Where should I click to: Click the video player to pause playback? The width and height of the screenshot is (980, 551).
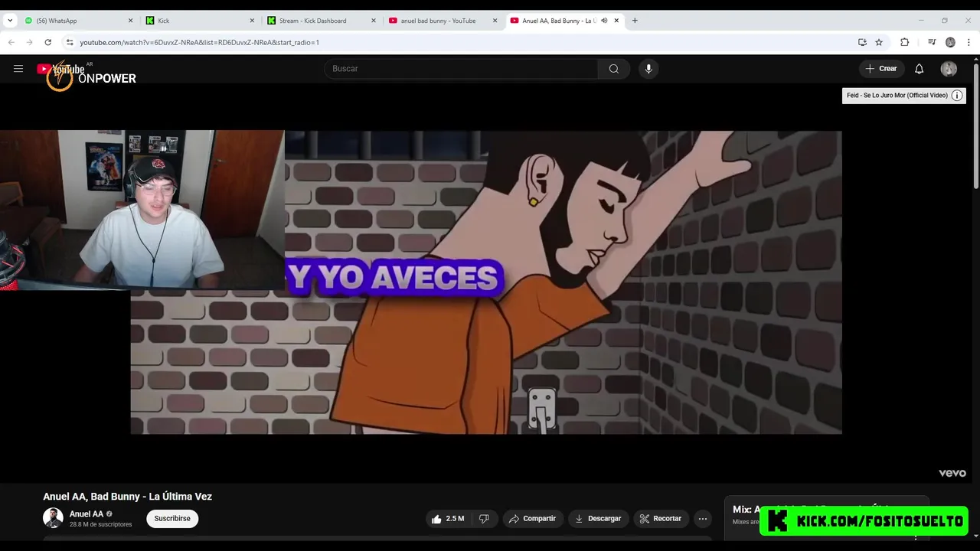coord(486,282)
